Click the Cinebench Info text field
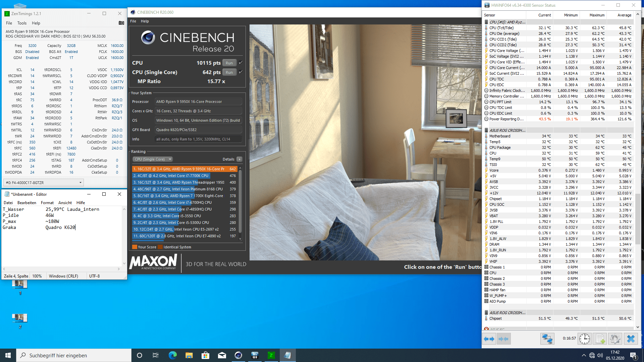This screenshot has height=362, width=644. click(198, 139)
